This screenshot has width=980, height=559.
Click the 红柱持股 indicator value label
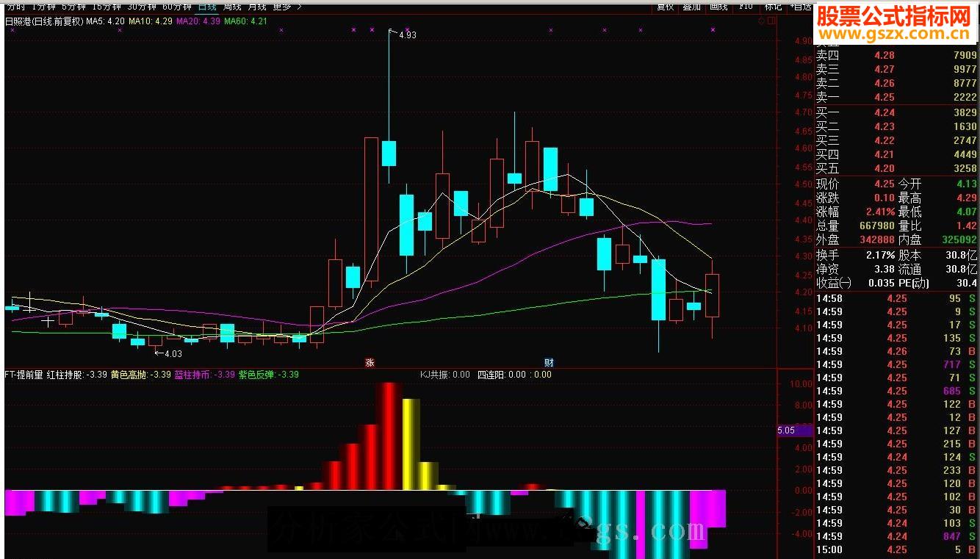coord(76,375)
